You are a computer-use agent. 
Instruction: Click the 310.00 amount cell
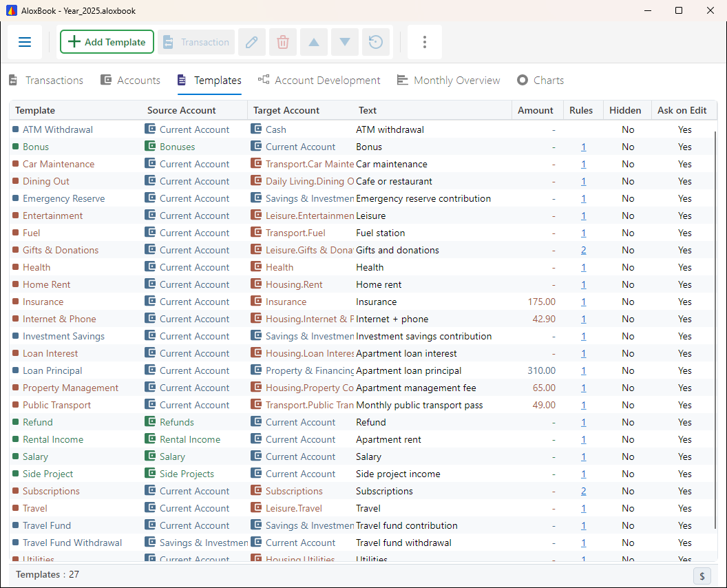(542, 370)
